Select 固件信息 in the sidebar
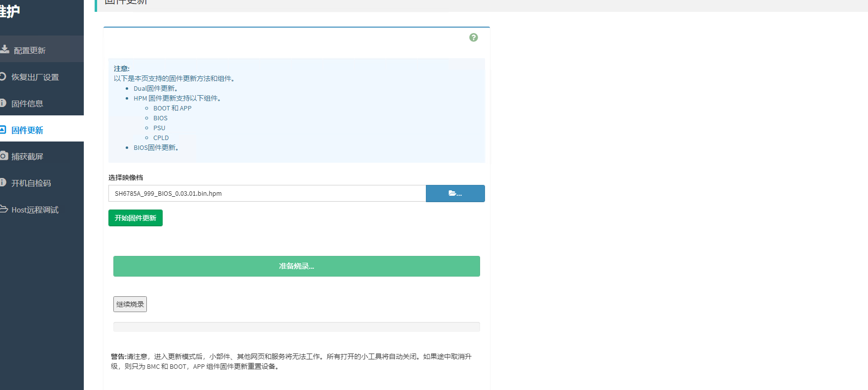868x390 pixels. pos(27,104)
